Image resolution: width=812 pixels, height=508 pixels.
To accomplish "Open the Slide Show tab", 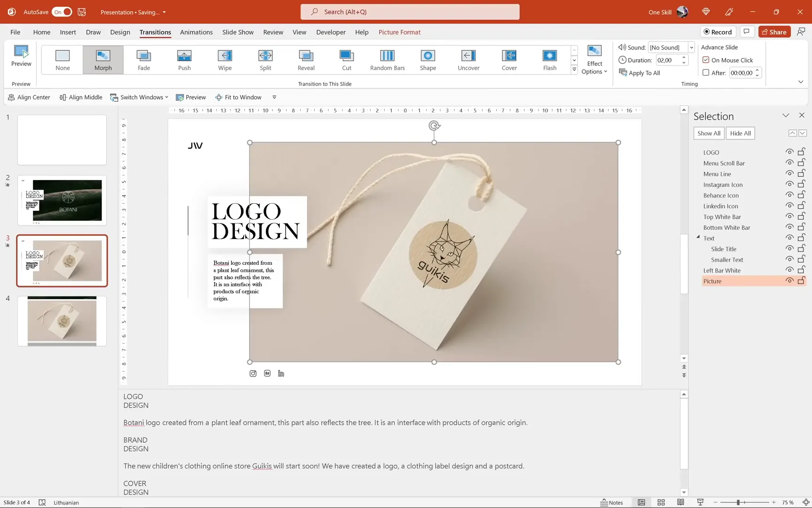I will click(238, 32).
